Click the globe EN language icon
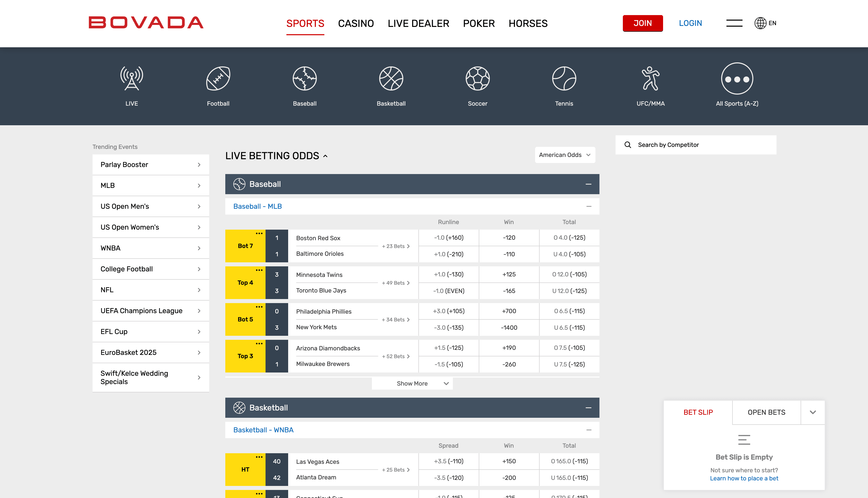868x498 pixels. (760, 23)
